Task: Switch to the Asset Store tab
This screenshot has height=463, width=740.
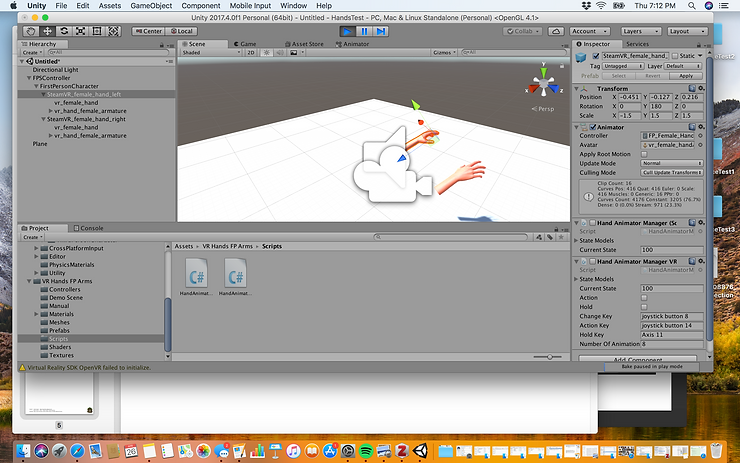Action: pos(304,44)
